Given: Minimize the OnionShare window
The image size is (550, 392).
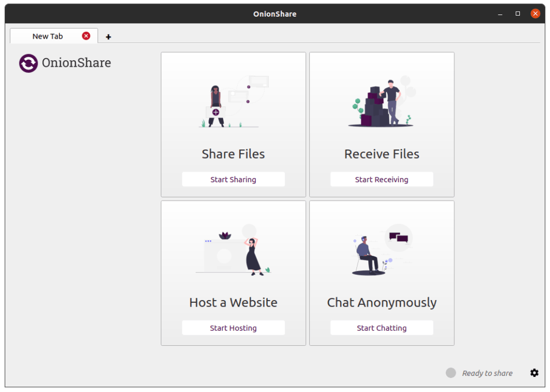Looking at the screenshot, I should click(x=500, y=13).
